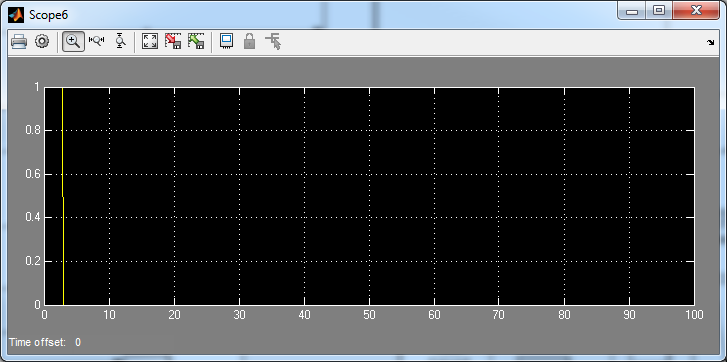The height and width of the screenshot is (362, 727).
Task: Select the Zoom Y-axis tool
Action: pos(121,42)
